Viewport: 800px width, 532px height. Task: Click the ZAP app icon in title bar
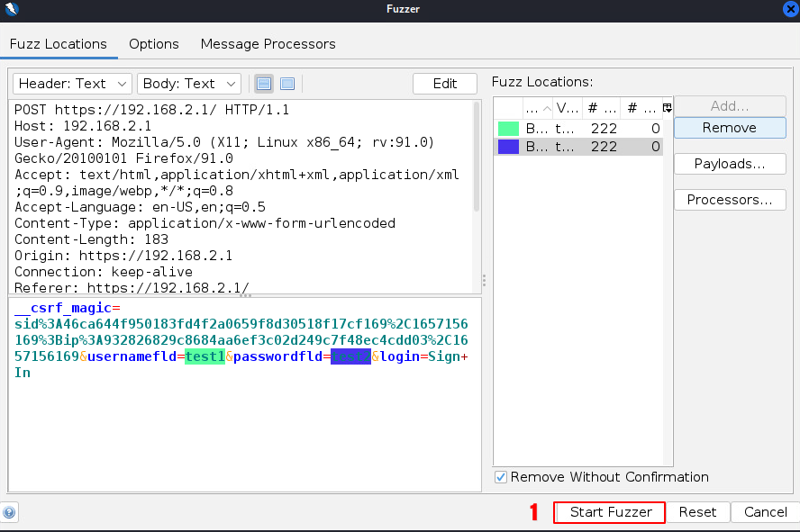pyautogui.click(x=10, y=9)
